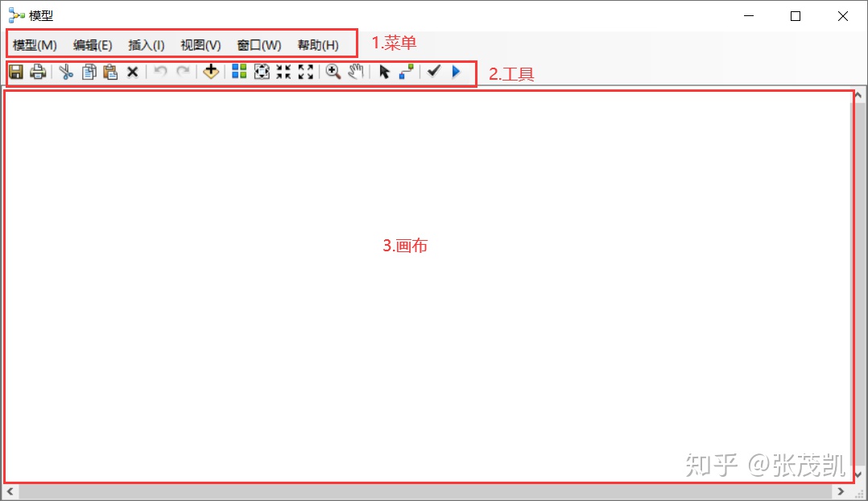
Task: Cut selection with the scissors icon
Action: pos(66,72)
